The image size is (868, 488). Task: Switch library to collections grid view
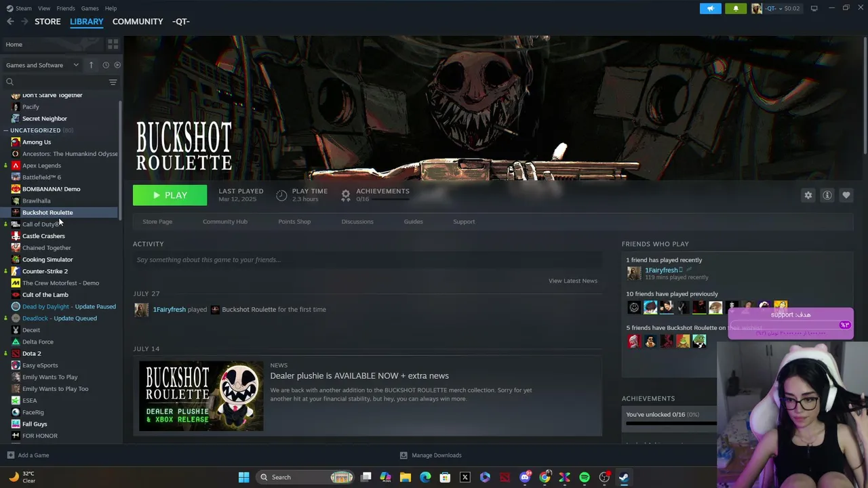pyautogui.click(x=113, y=44)
